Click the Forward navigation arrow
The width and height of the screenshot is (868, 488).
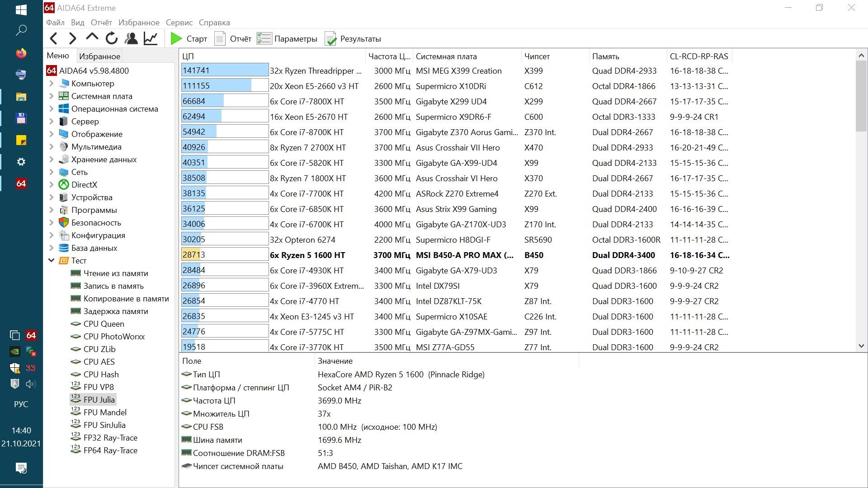tap(72, 39)
